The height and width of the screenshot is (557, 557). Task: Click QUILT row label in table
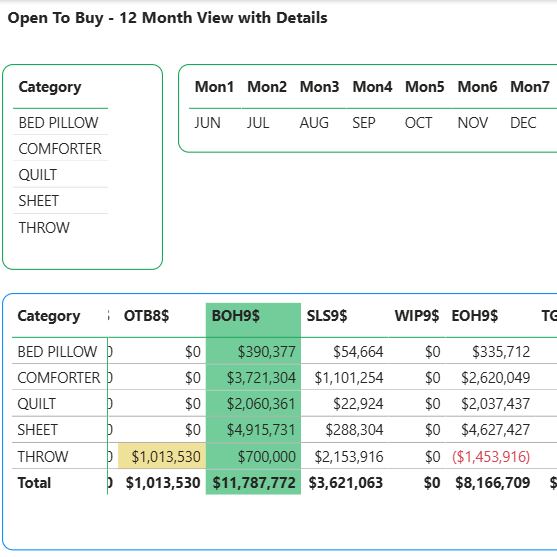[x=37, y=404]
